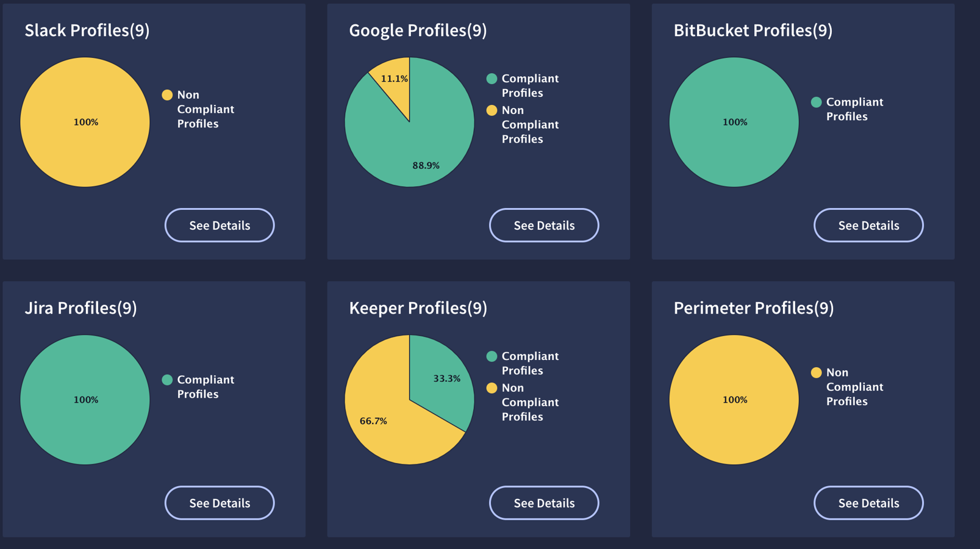The image size is (980, 549).
Task: Click See Details under Perimeter Profiles
Action: coord(868,503)
